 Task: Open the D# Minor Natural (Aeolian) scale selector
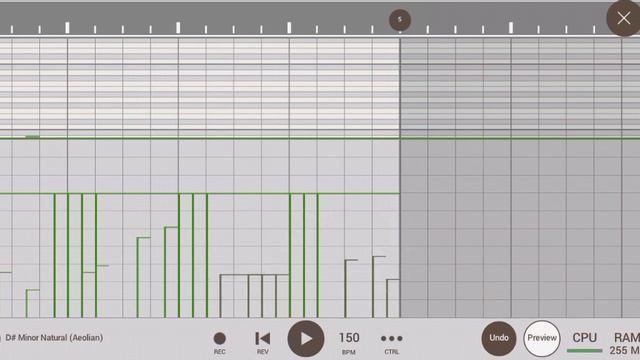click(54, 338)
